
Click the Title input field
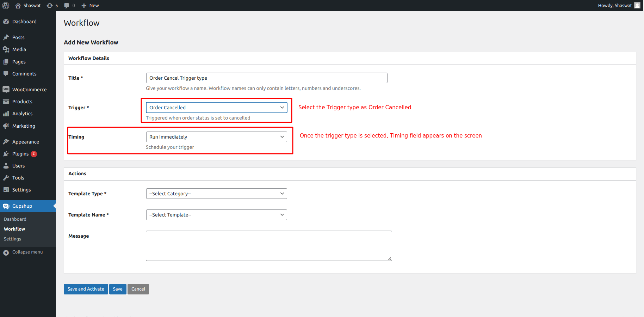pos(267,78)
